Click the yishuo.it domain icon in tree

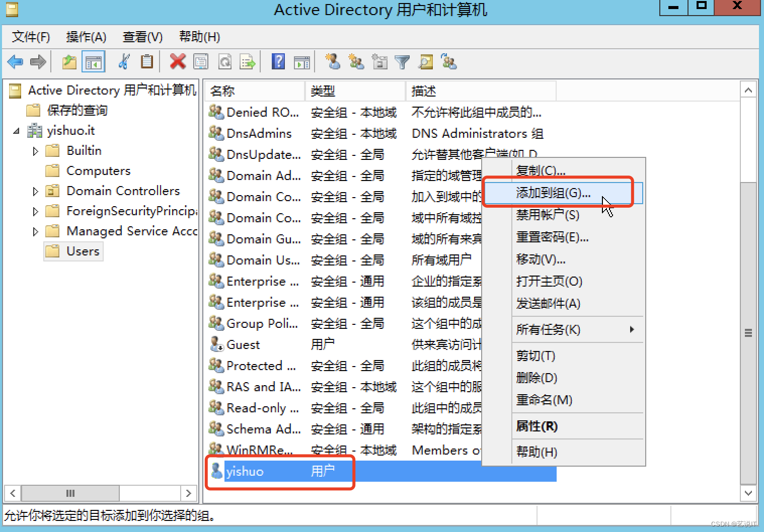click(35, 131)
